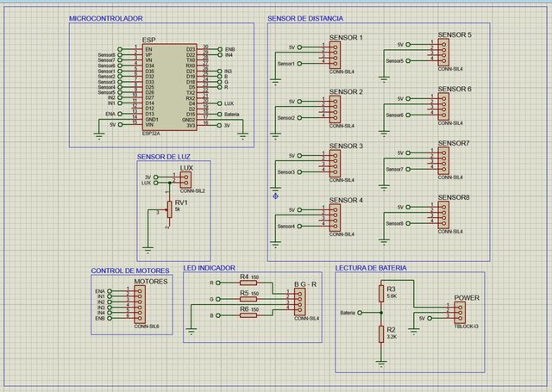Click the LED INDICADOR section title

209,268
